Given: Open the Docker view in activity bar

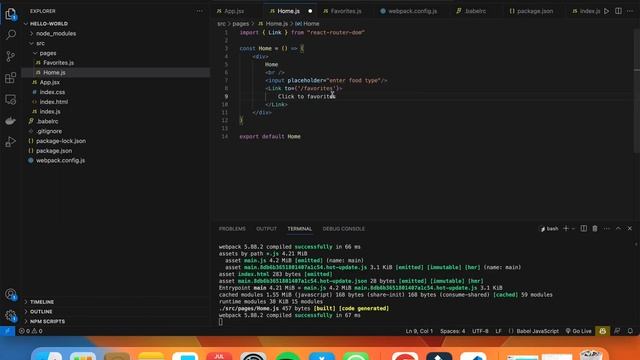Looking at the screenshot, I should (11, 121).
